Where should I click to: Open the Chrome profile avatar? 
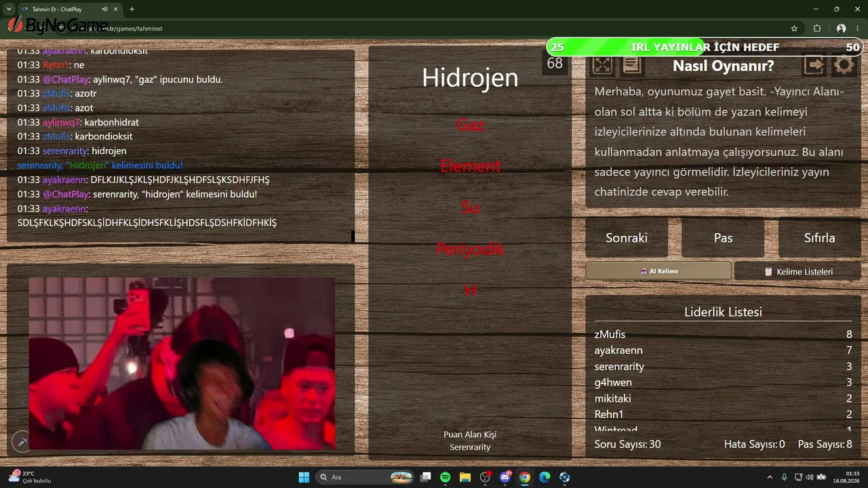click(x=841, y=28)
